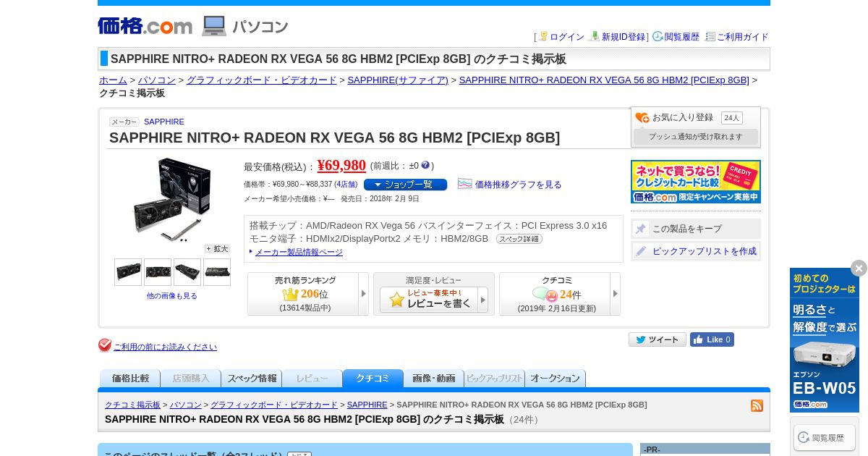Click the Facebook Like button
Image resolution: width=868 pixels, height=456 pixels.
712,339
